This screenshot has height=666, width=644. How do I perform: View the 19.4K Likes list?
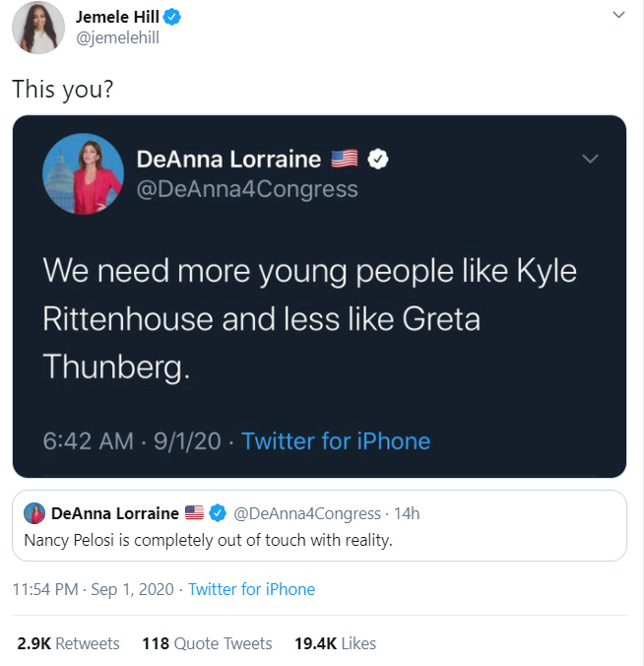coord(335,643)
